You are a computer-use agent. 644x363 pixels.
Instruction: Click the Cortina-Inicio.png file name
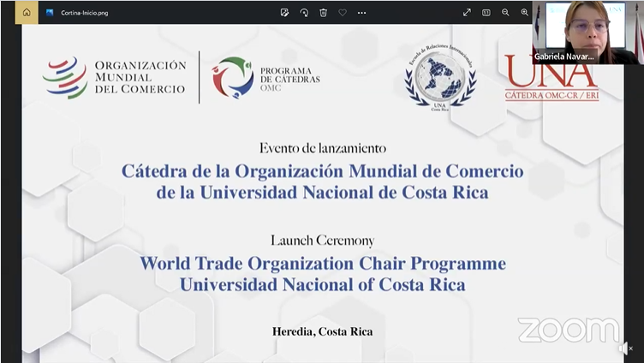[85, 13]
